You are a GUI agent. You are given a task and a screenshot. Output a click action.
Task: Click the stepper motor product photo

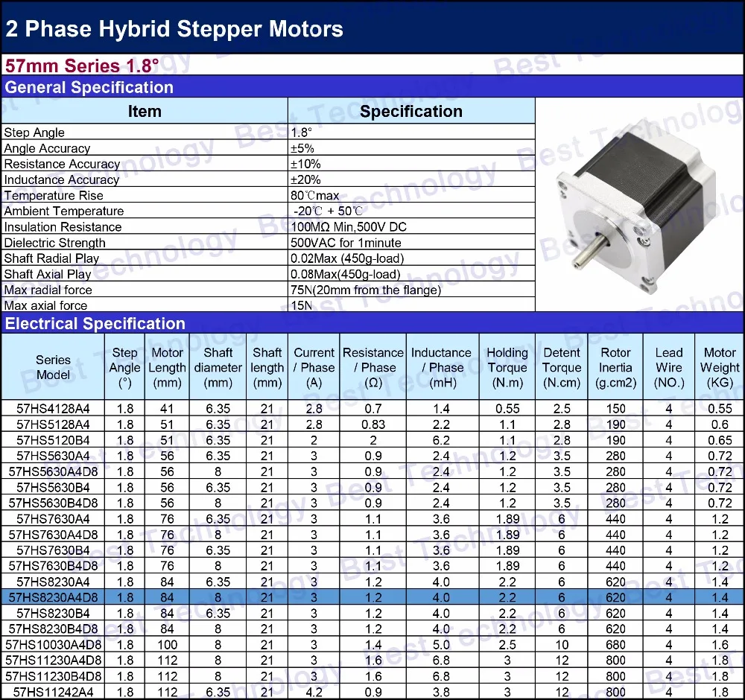pyautogui.click(x=637, y=206)
